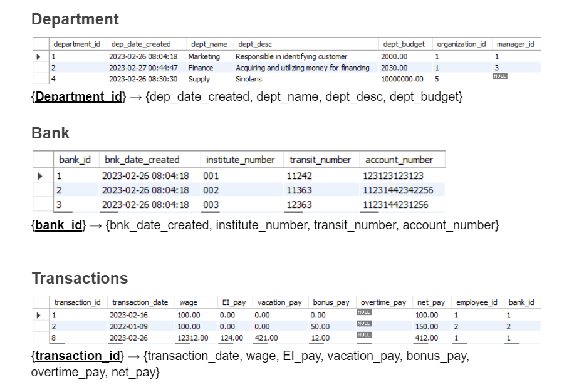Select the dept_name column header
The height and width of the screenshot is (392, 584).
pyautogui.click(x=211, y=44)
